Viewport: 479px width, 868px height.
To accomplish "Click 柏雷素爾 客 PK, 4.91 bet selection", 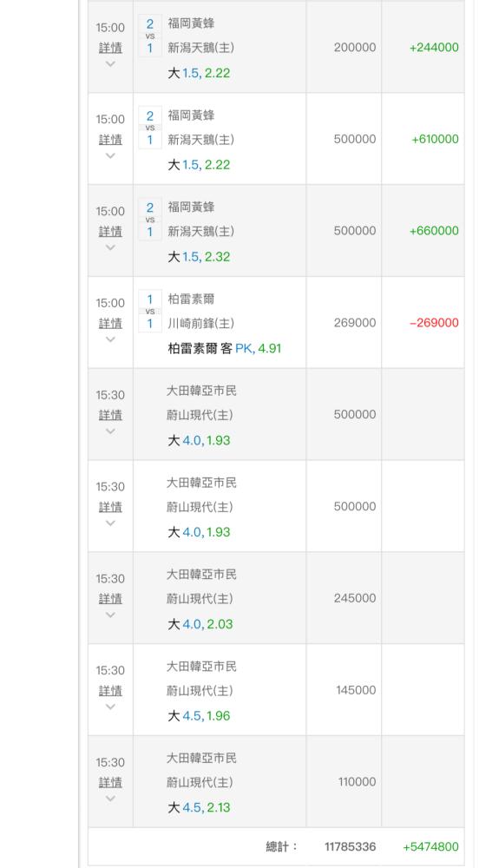I will (x=225, y=349).
